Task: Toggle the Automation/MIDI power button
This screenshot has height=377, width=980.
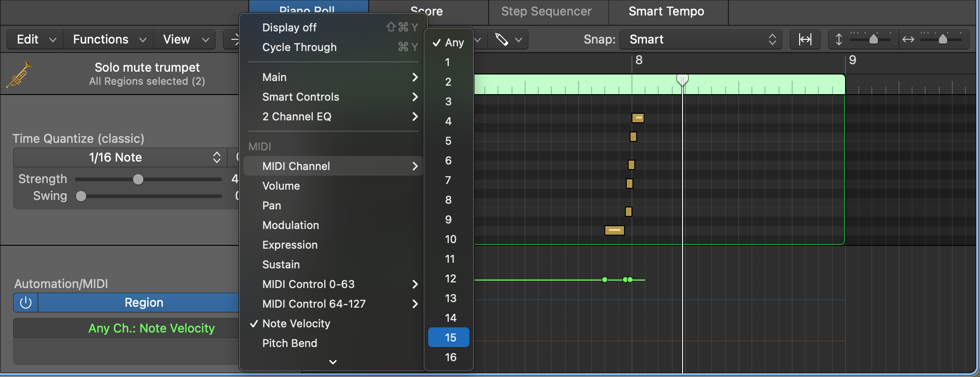Action: [x=26, y=303]
